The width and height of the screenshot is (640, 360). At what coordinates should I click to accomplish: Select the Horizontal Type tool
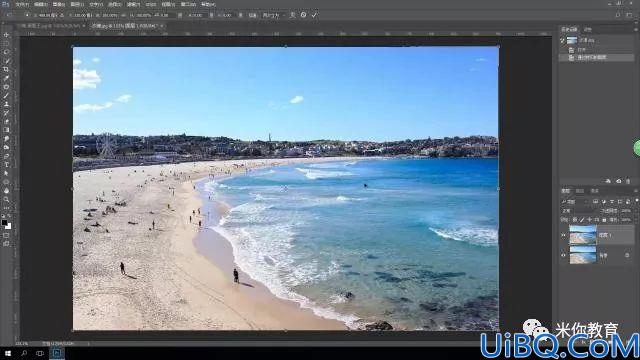click(6, 164)
